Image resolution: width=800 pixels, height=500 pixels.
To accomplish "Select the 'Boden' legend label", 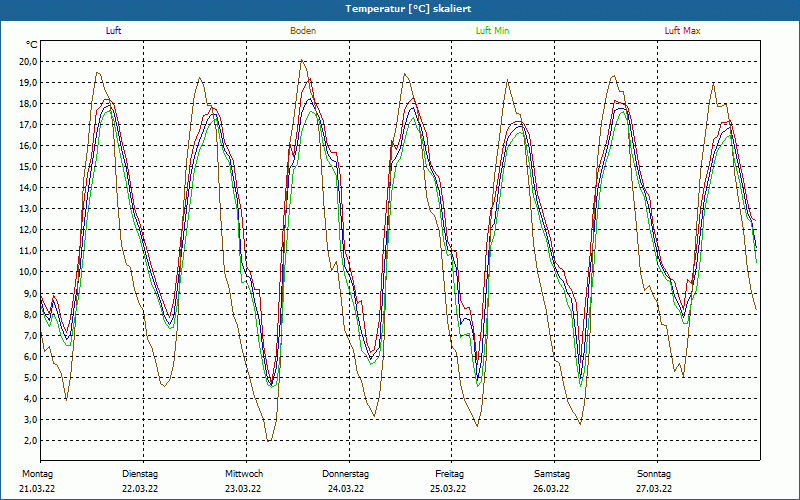I will click(x=303, y=31).
